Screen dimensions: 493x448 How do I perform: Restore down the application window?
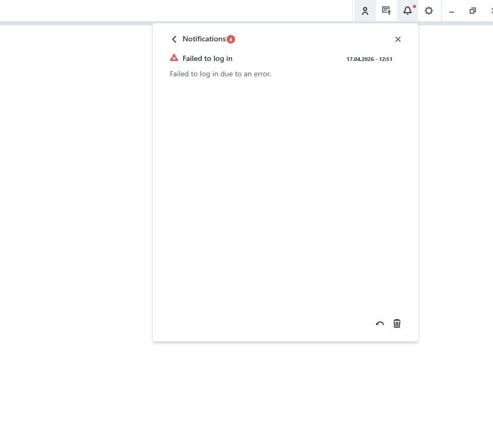pos(472,11)
